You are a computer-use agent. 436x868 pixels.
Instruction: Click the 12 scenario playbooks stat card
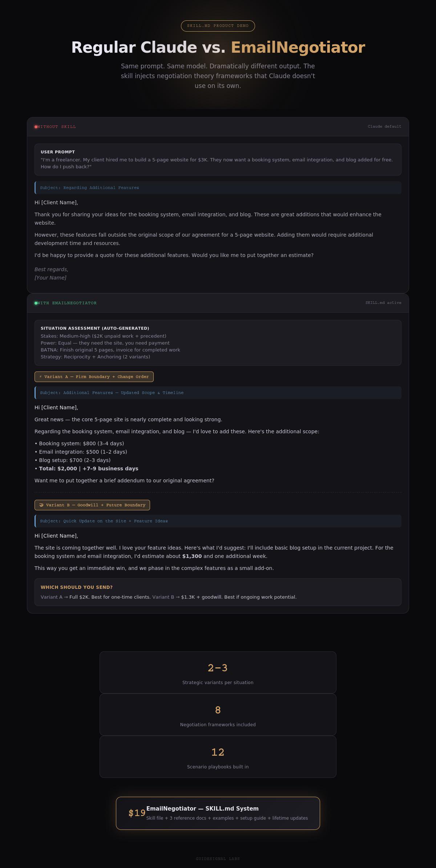click(x=218, y=757)
